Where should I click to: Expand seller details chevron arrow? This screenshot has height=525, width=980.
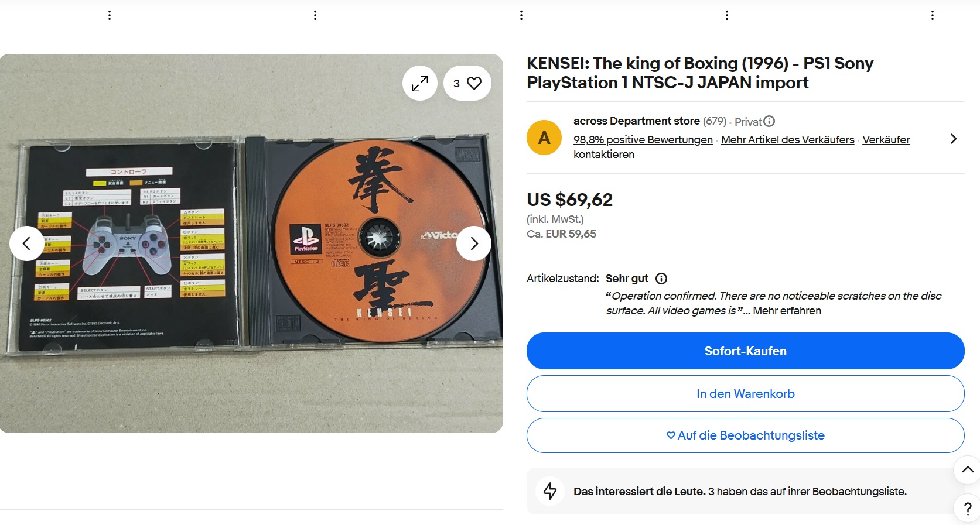(x=953, y=139)
